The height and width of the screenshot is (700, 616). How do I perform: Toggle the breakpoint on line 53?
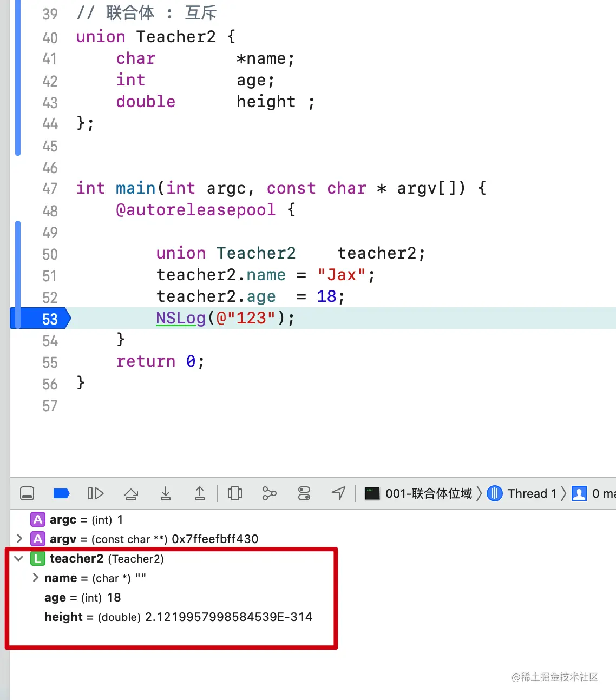click(41, 319)
